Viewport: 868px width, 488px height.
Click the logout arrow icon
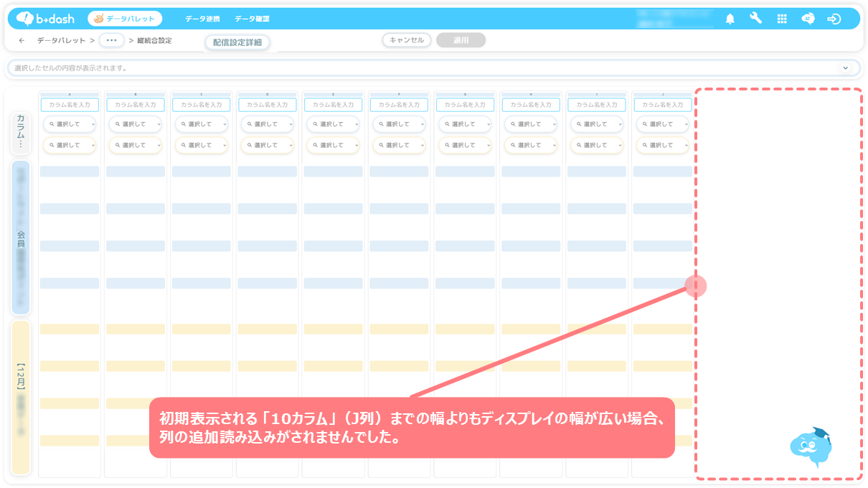pyautogui.click(x=834, y=19)
